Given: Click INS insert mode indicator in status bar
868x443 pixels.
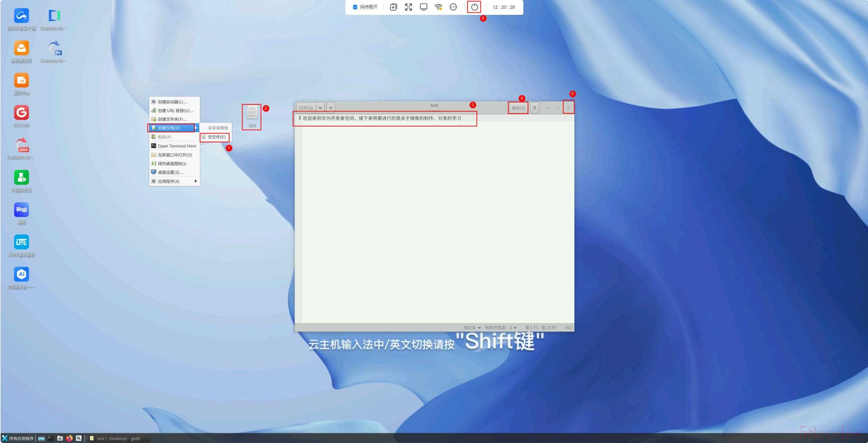Looking at the screenshot, I should [x=568, y=328].
